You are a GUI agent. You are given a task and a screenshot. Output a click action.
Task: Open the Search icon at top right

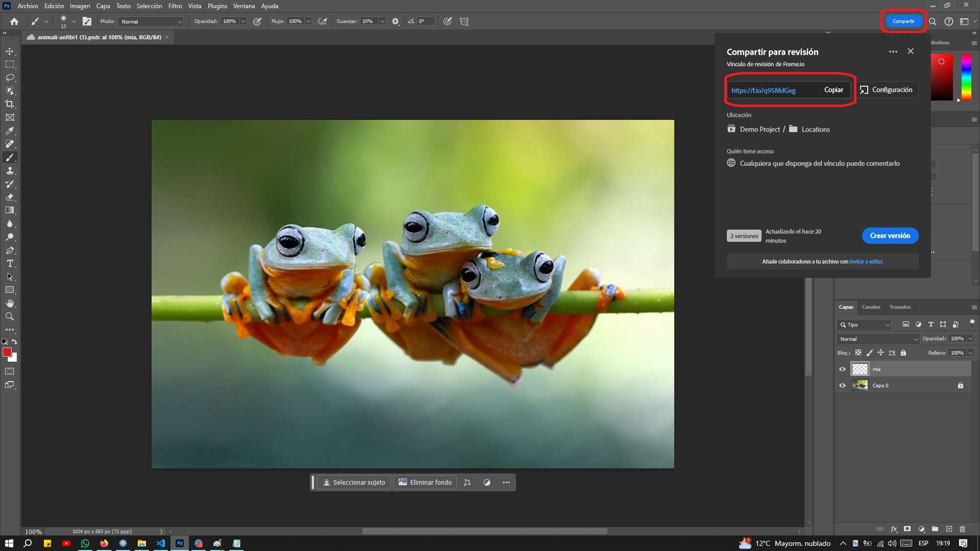pyautogui.click(x=933, y=21)
